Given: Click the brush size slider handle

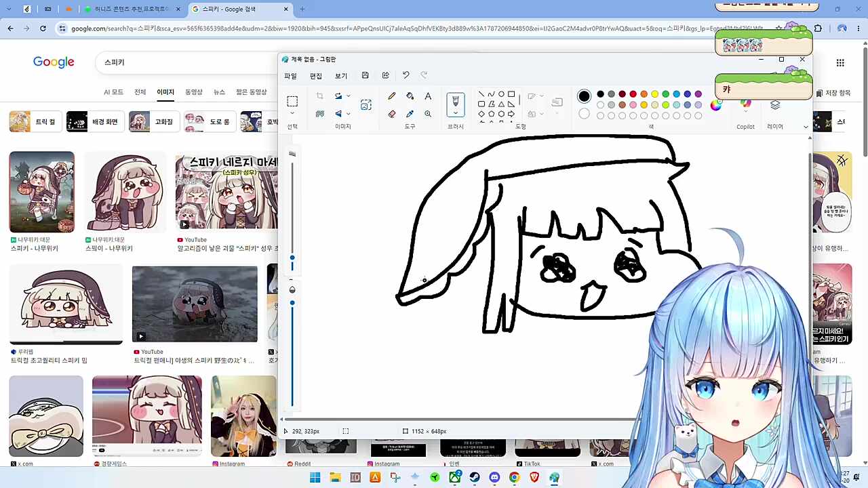Looking at the screenshot, I should click(x=292, y=258).
